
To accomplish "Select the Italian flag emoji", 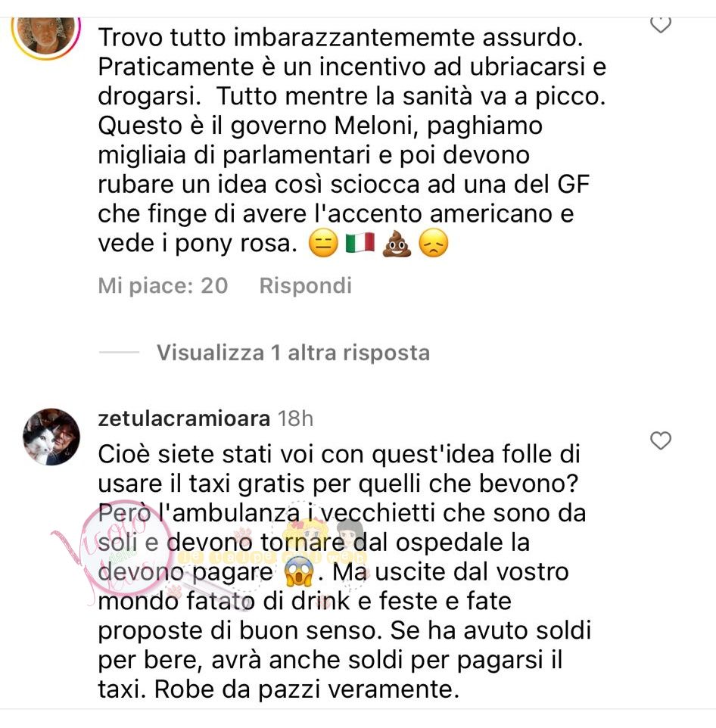I will click(x=360, y=243).
